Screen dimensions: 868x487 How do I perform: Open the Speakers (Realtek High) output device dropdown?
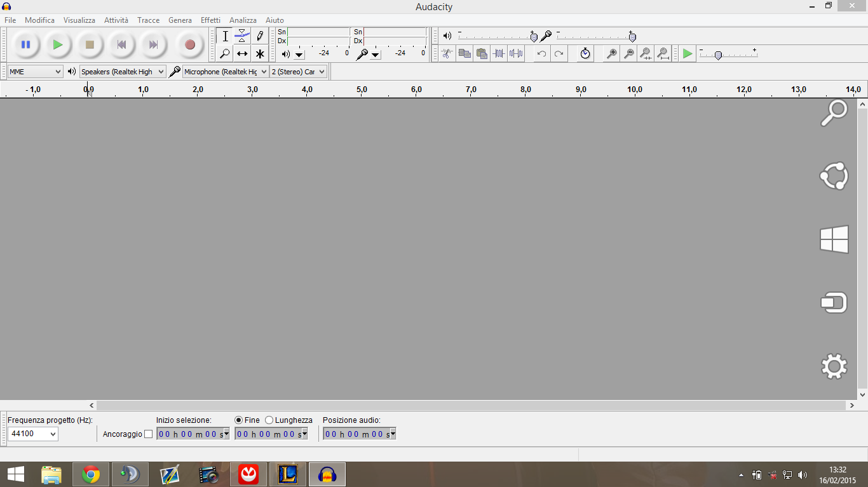(x=123, y=72)
